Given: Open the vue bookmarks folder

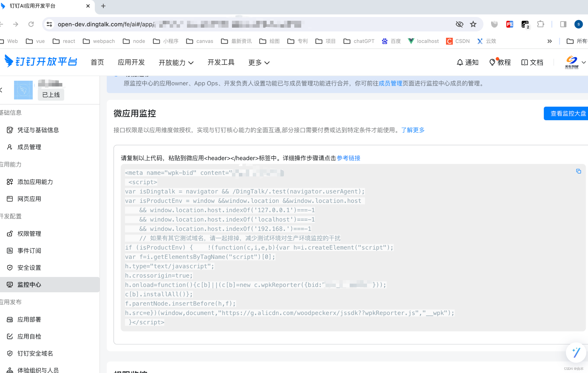Looking at the screenshot, I should (35, 41).
